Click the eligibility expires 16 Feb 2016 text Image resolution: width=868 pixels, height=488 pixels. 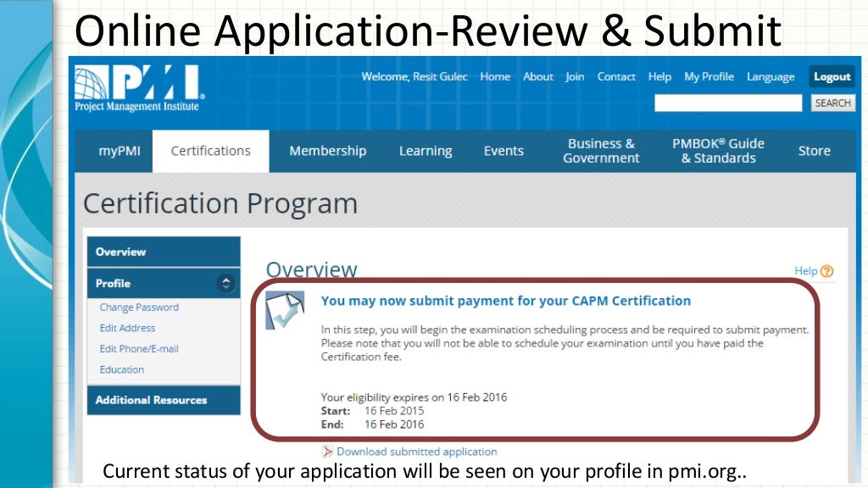(414, 397)
